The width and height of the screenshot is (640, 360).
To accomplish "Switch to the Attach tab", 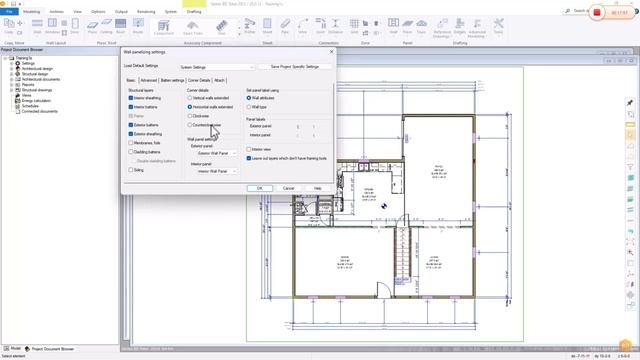I will coord(219,80).
